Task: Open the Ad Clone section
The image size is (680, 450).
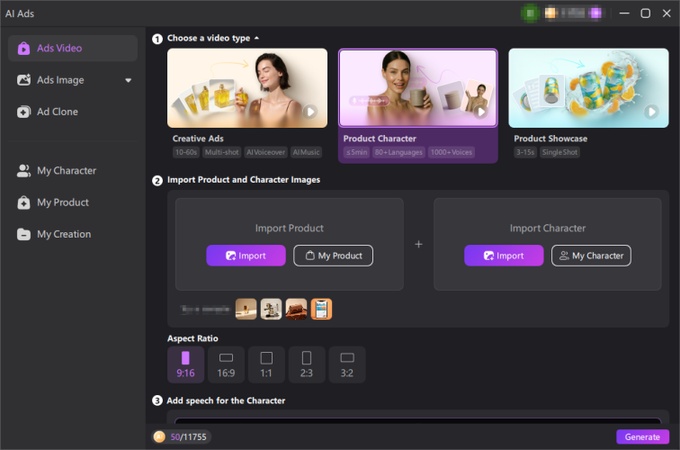Action: pos(73,111)
